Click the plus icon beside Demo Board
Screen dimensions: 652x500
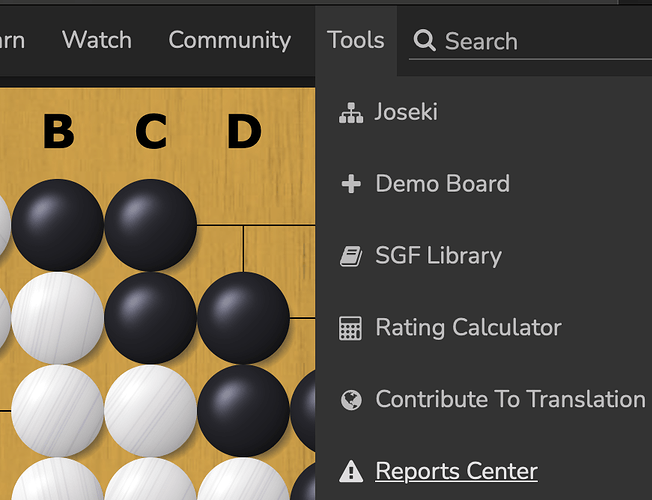click(350, 185)
